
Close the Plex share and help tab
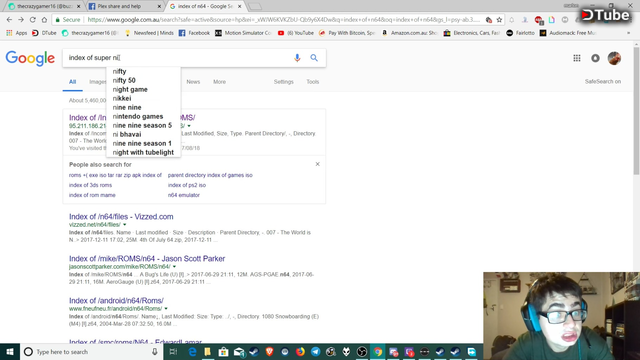point(159,7)
